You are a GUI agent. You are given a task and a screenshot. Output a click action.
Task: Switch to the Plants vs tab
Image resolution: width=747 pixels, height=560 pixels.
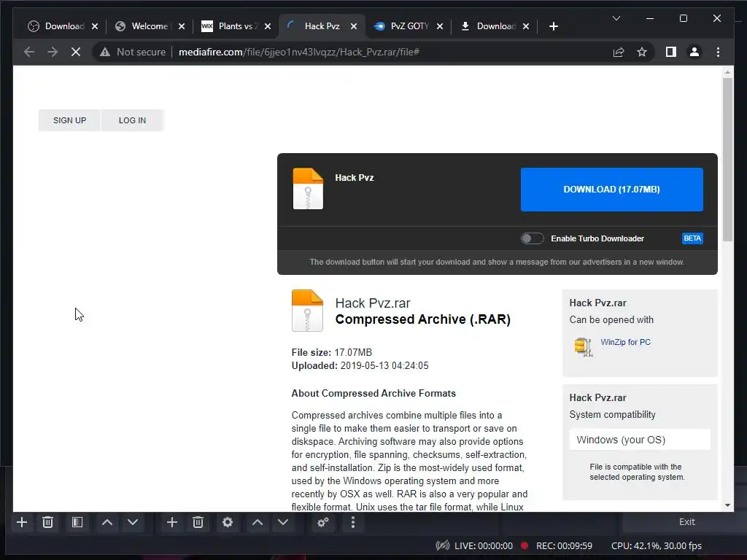[x=236, y=26]
